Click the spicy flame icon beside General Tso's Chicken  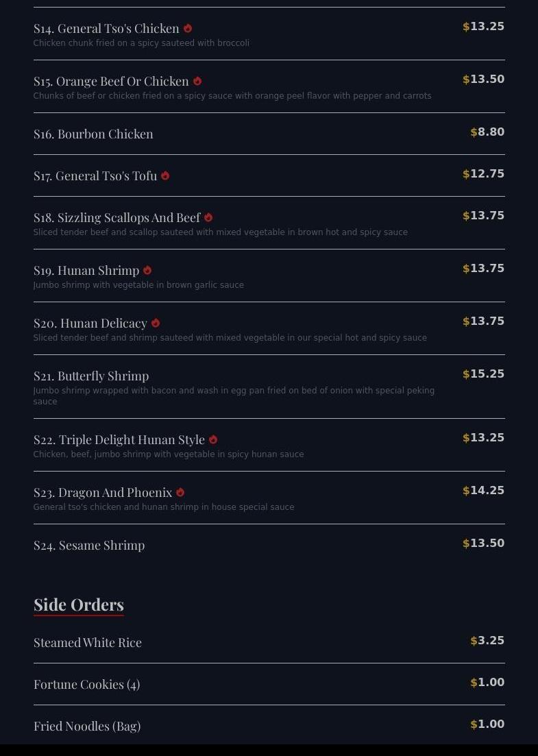pyautogui.click(x=188, y=29)
